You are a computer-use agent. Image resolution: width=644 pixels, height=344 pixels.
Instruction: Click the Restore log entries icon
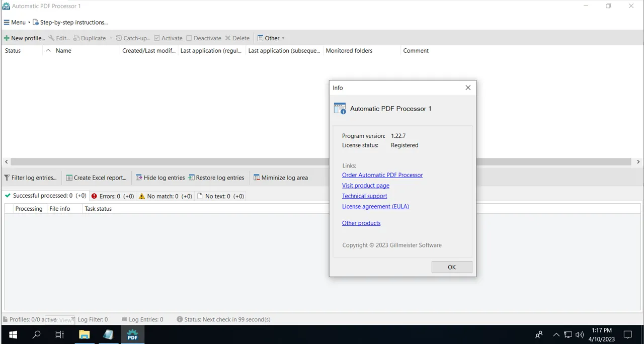coord(192,178)
